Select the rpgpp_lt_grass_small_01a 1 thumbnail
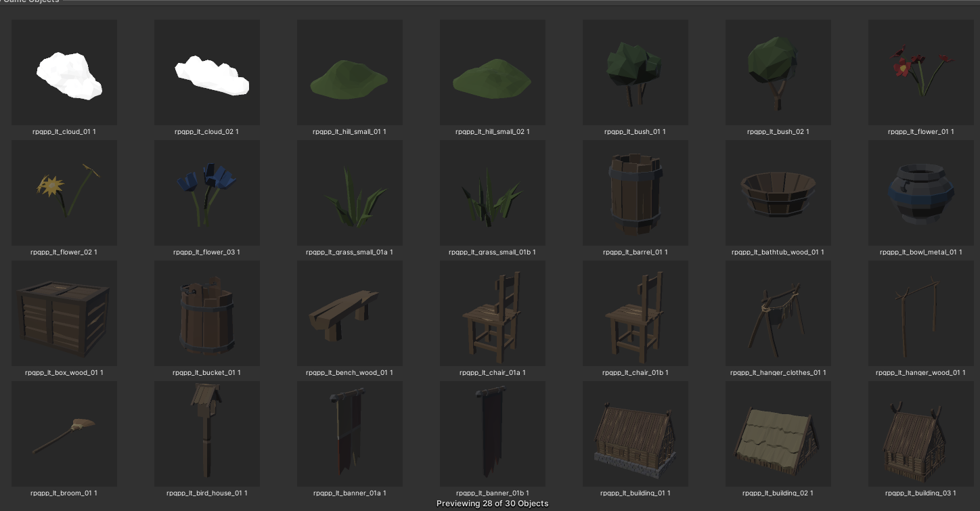 [x=350, y=193]
